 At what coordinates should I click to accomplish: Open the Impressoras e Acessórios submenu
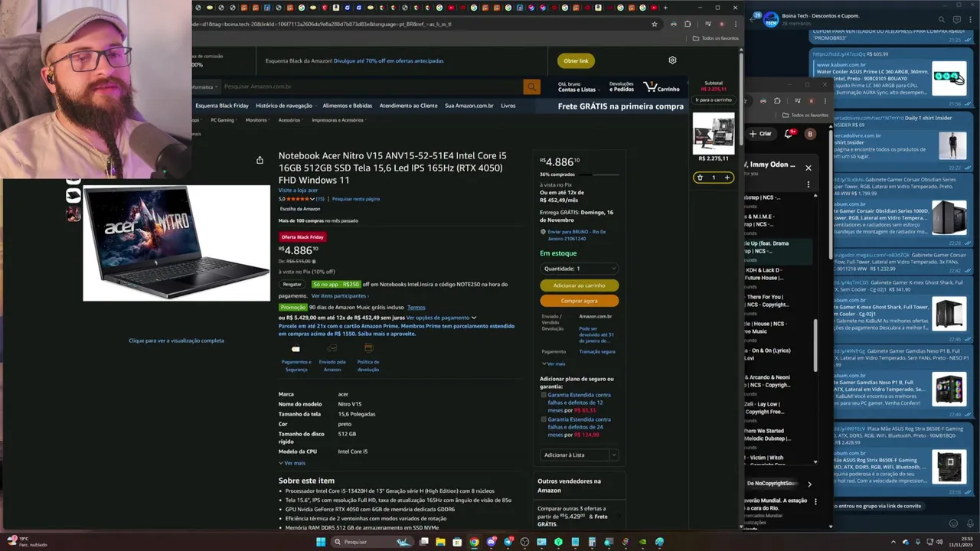click(x=338, y=120)
